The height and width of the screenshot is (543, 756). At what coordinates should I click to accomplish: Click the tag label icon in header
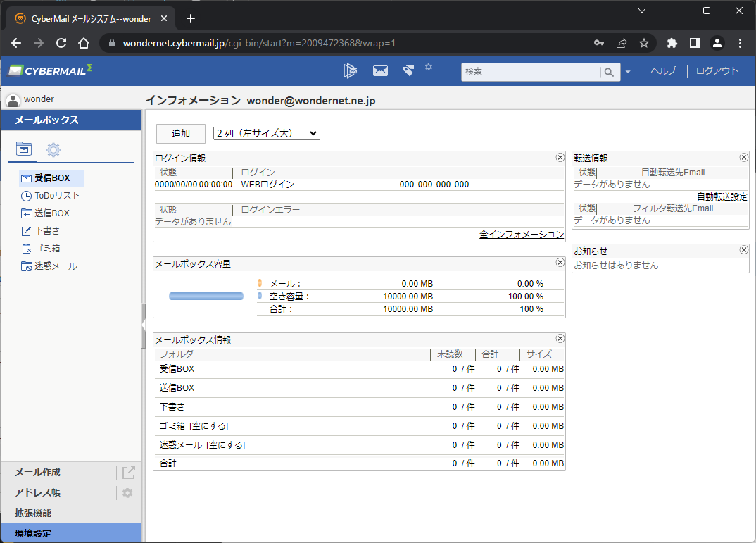click(x=408, y=71)
